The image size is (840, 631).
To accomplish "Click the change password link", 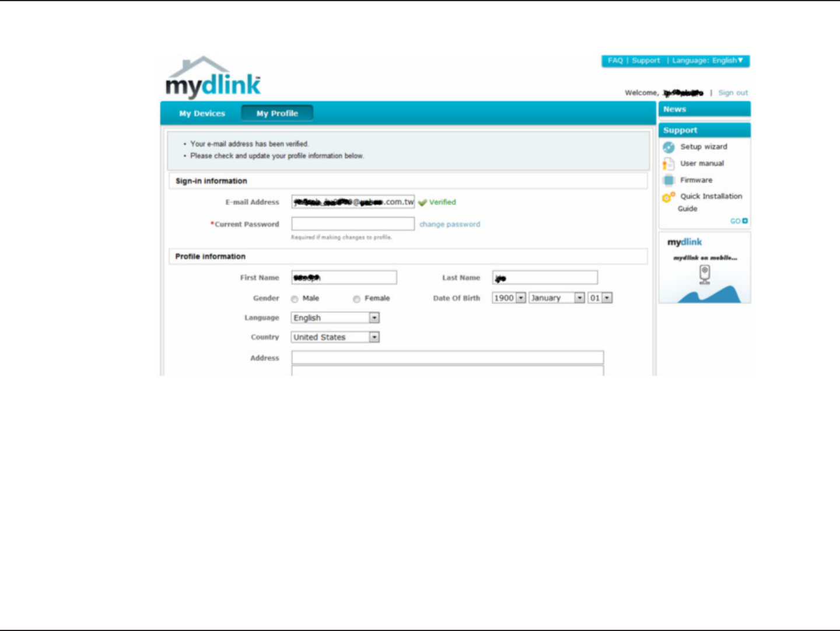I will tap(450, 224).
